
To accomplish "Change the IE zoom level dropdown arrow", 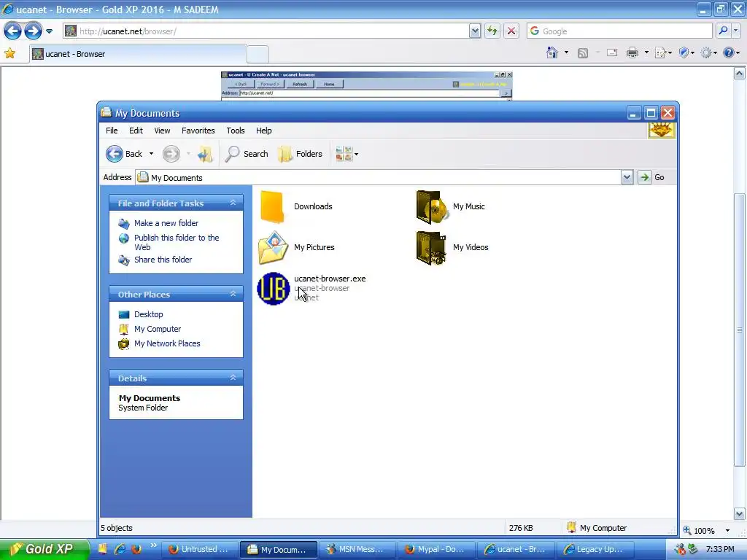I will point(727,531).
